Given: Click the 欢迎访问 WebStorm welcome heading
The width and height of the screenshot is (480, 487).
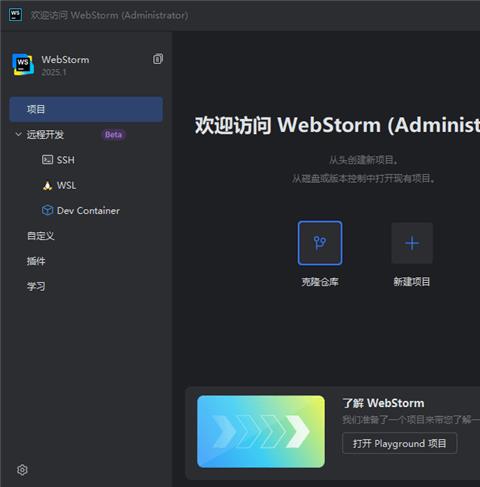Looking at the screenshot, I should [x=337, y=125].
